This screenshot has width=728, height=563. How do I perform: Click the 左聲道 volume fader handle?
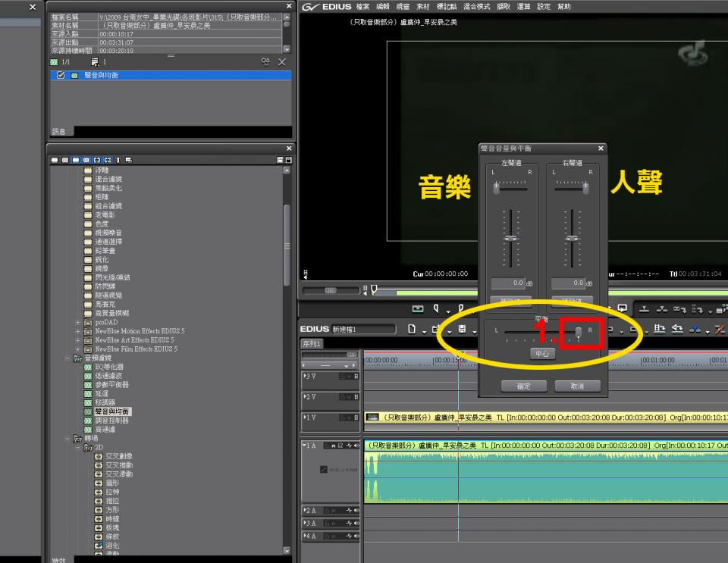point(510,239)
